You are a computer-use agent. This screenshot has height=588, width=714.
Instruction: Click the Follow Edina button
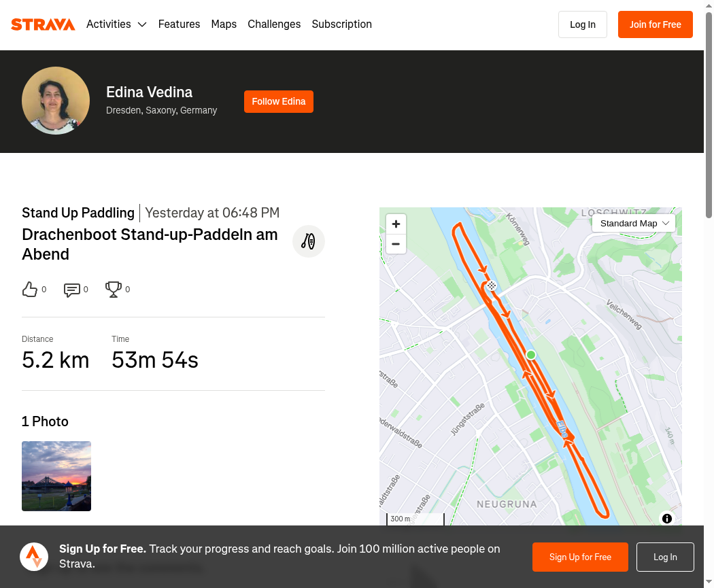coord(278,101)
